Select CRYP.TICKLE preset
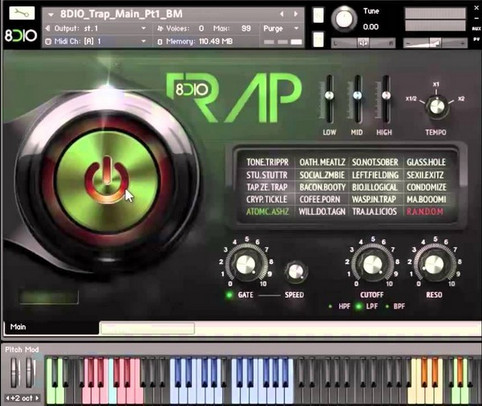 (267, 199)
